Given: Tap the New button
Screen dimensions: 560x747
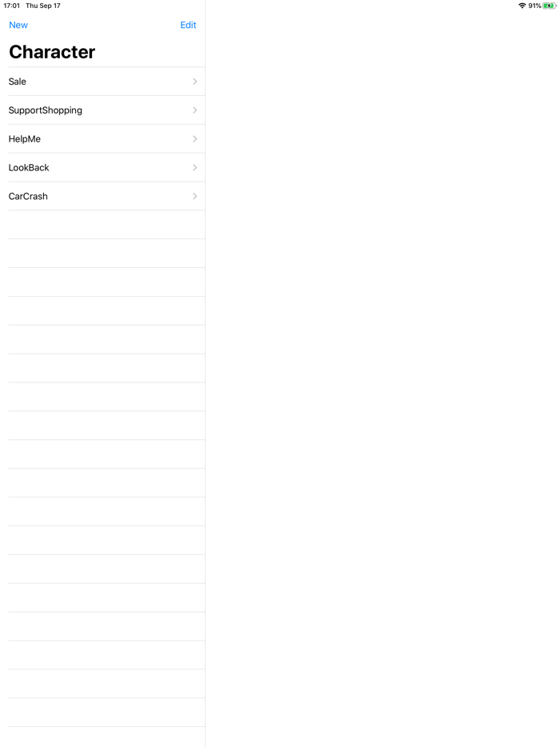Looking at the screenshot, I should (x=18, y=25).
